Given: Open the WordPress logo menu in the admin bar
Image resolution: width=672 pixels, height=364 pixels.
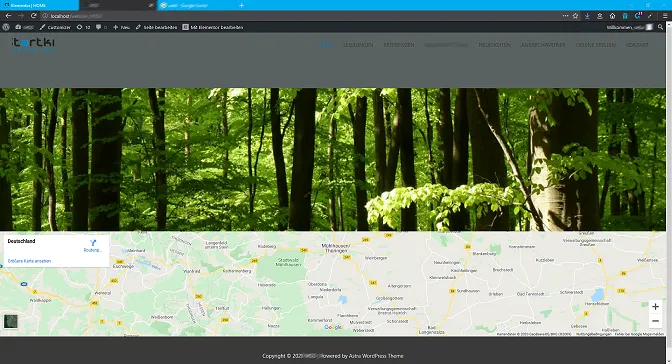Looking at the screenshot, I should [6, 27].
